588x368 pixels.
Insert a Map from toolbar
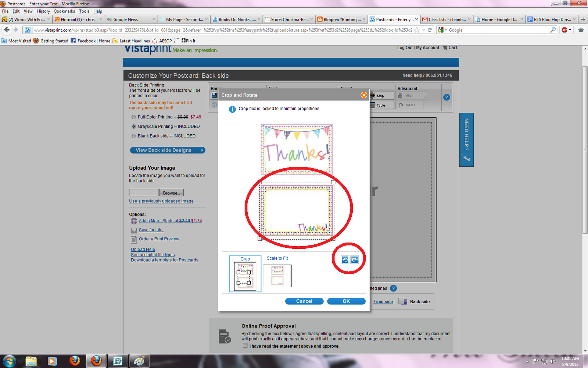point(381,96)
